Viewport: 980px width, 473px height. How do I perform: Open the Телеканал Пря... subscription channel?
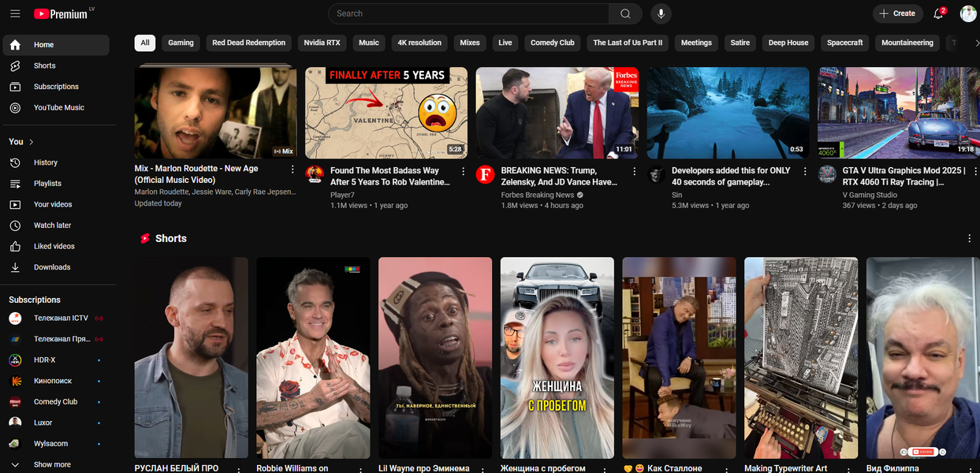[56, 339]
